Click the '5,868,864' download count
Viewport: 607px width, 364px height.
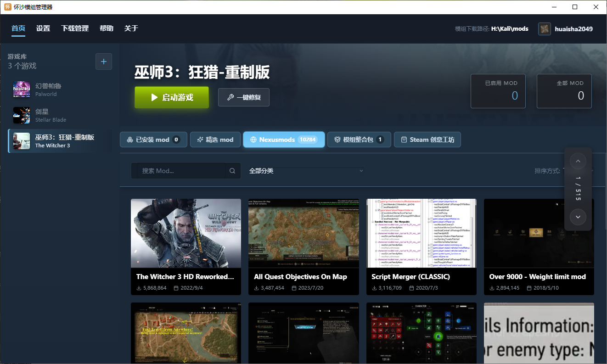(155, 288)
